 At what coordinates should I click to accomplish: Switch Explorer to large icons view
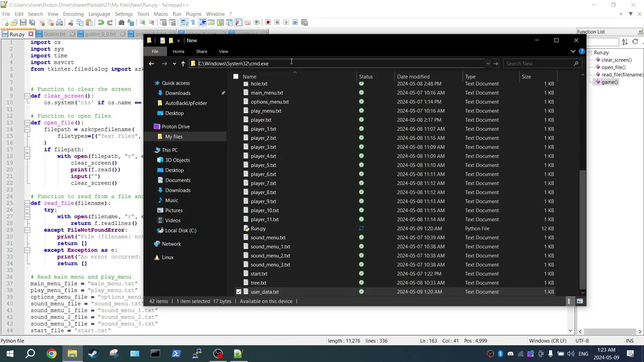580,301
